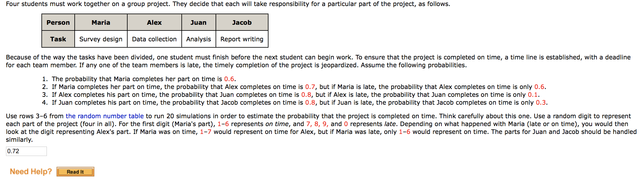Click the Data collection table cell

click(154, 39)
